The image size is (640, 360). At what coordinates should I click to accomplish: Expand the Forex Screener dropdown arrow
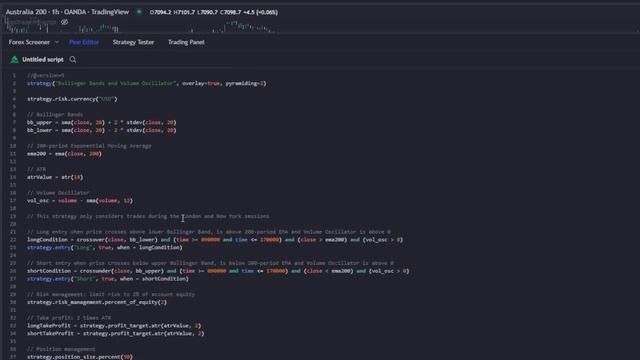[57, 42]
